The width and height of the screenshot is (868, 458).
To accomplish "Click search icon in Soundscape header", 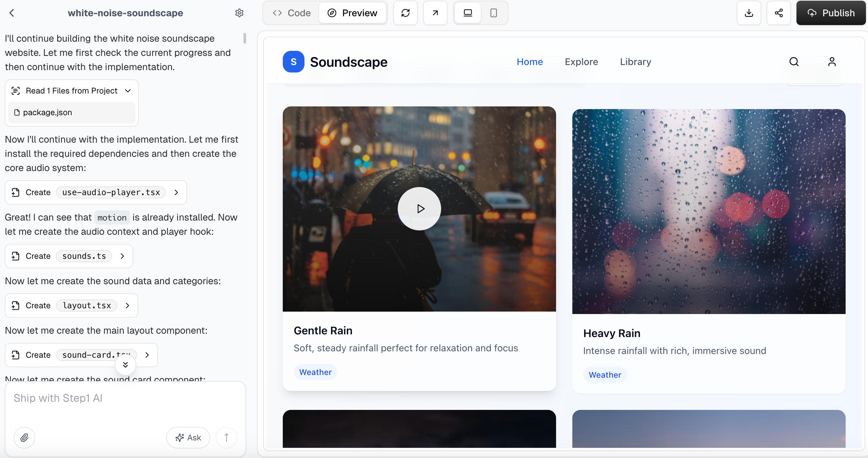I will click(794, 62).
